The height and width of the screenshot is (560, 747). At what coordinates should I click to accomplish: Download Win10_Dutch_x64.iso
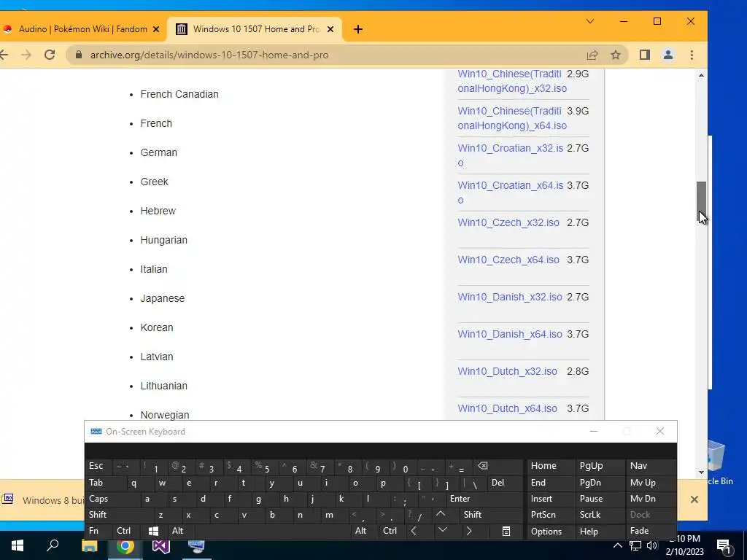pyautogui.click(x=508, y=408)
